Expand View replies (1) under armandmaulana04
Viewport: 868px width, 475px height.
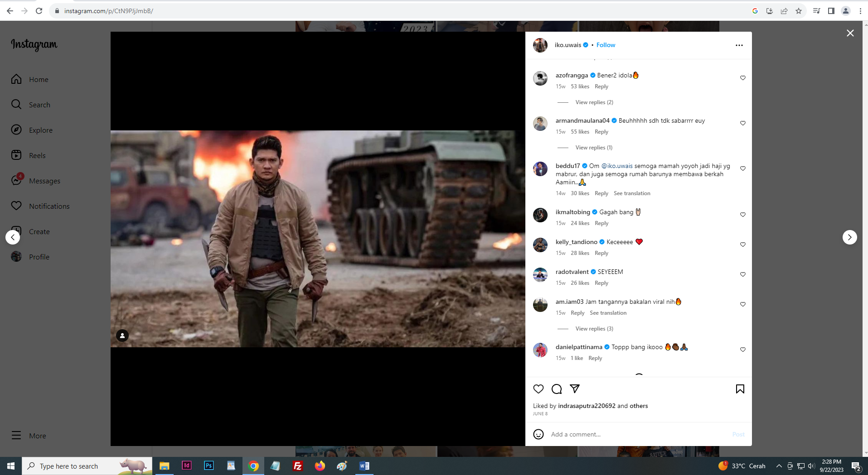point(594,148)
